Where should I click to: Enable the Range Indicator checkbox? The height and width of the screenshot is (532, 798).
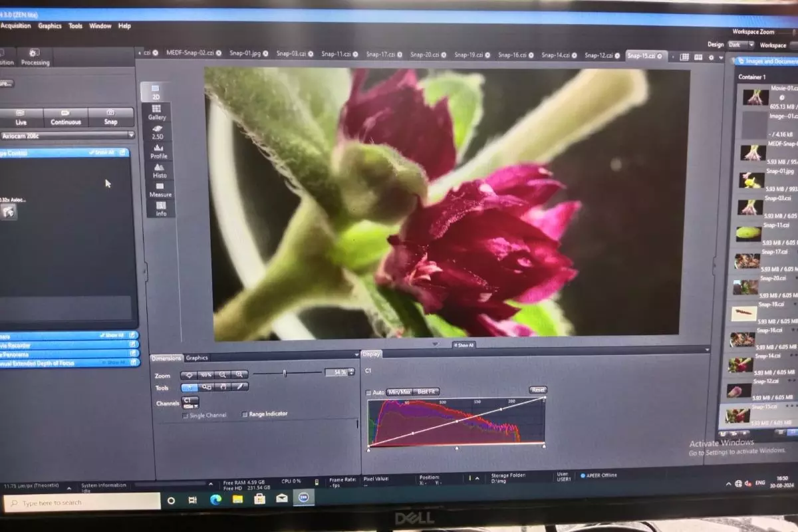(245, 414)
